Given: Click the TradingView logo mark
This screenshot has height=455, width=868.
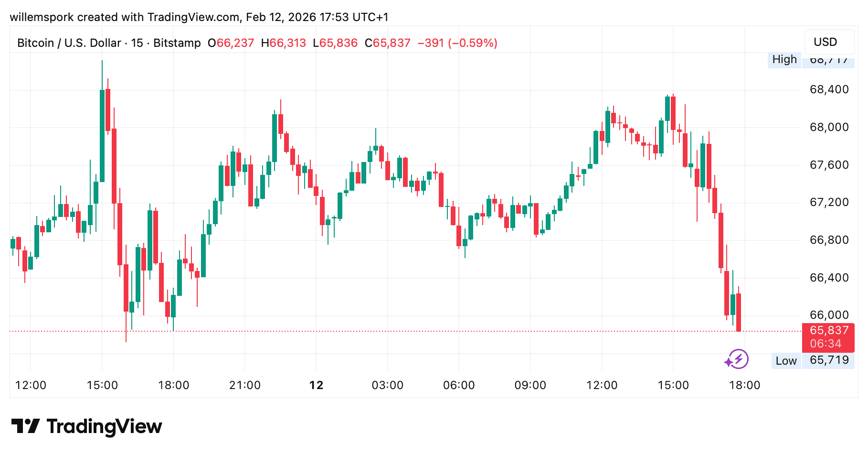Looking at the screenshot, I should pyautogui.click(x=25, y=426).
